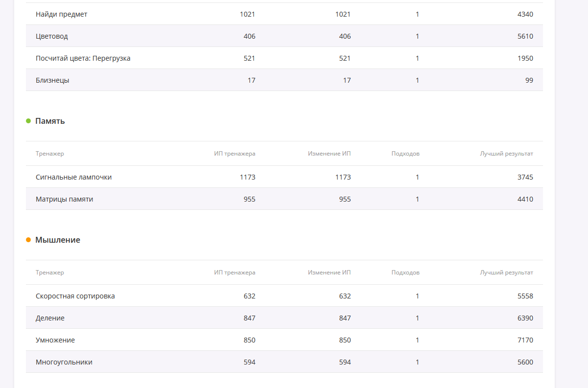Click the orange dot beside Мышление heading

pos(28,240)
